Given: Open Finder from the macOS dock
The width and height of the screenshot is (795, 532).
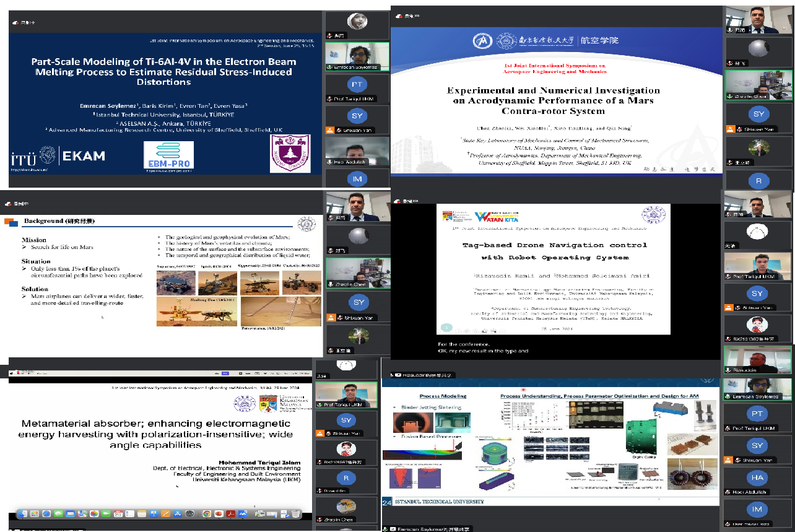Looking at the screenshot, I should (x=23, y=513).
